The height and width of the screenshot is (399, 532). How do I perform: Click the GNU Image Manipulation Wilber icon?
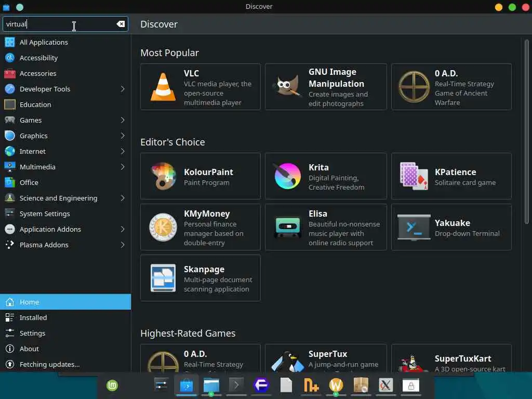tap(287, 87)
